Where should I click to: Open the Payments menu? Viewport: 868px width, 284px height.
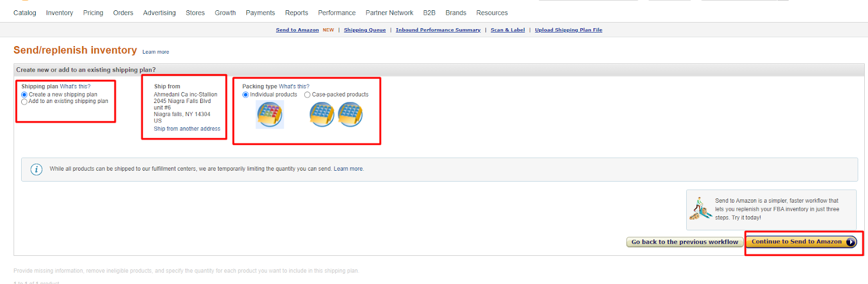[260, 13]
